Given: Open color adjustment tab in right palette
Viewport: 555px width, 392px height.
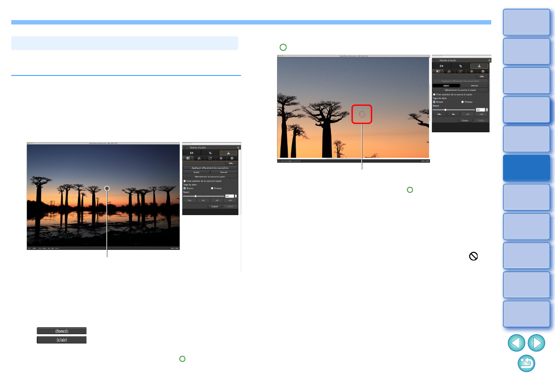Looking at the screenshot, I should (x=472, y=71).
